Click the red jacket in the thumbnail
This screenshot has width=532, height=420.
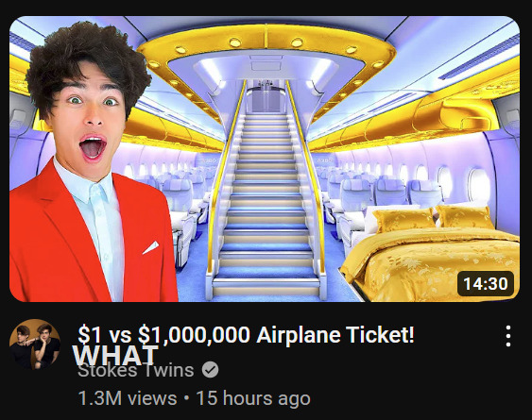pyautogui.click(x=92, y=237)
